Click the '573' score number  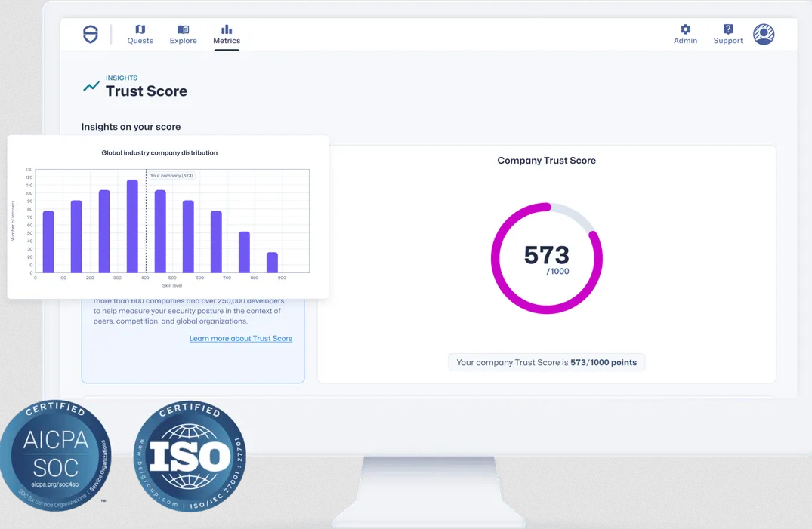pyautogui.click(x=547, y=254)
